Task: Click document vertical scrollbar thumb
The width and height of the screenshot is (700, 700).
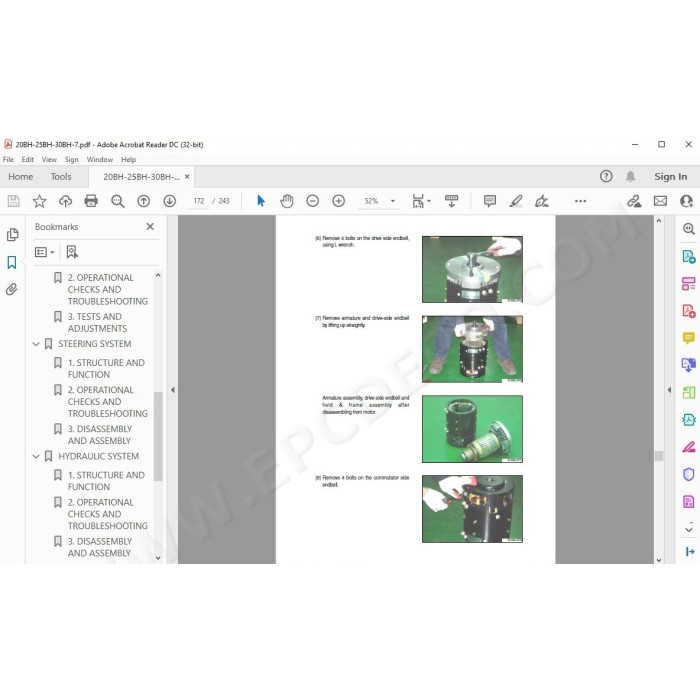Action: pyautogui.click(x=659, y=456)
